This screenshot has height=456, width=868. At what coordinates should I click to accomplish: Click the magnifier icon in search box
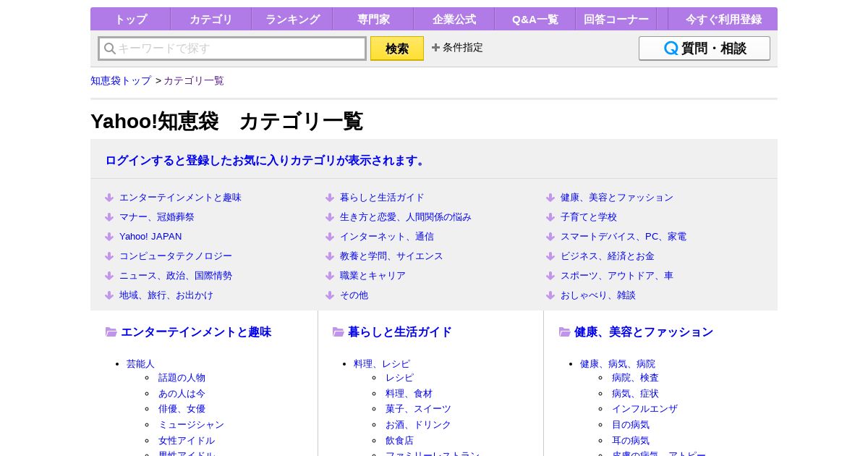coord(110,48)
